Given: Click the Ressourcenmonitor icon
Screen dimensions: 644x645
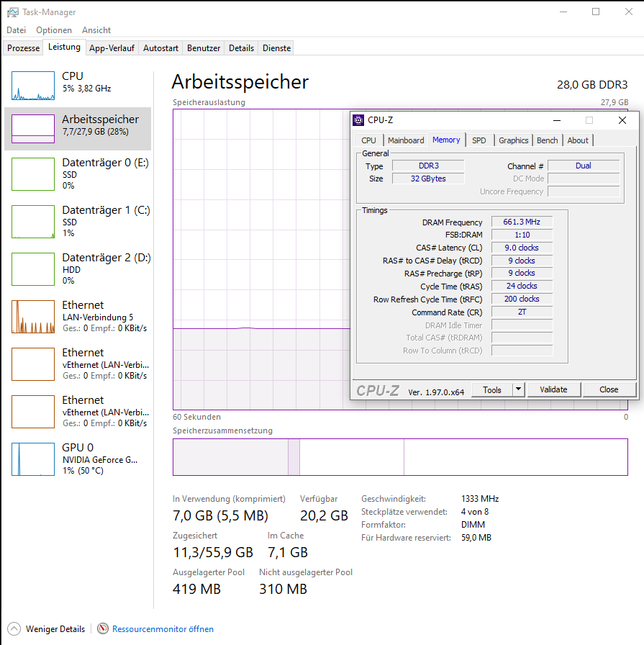Looking at the screenshot, I should (x=103, y=628).
